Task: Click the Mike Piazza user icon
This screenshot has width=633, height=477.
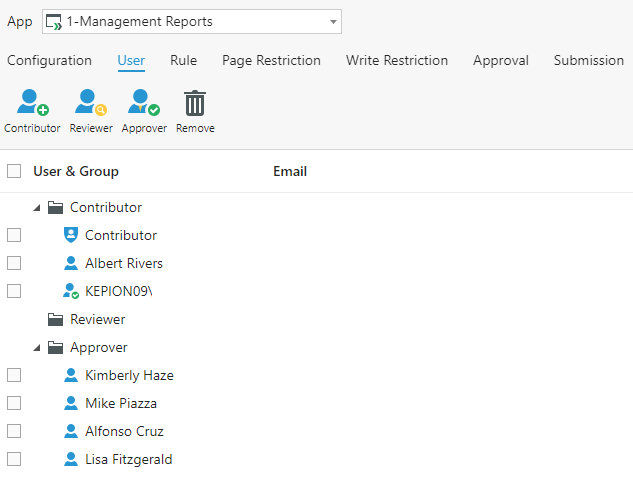Action: coord(71,403)
